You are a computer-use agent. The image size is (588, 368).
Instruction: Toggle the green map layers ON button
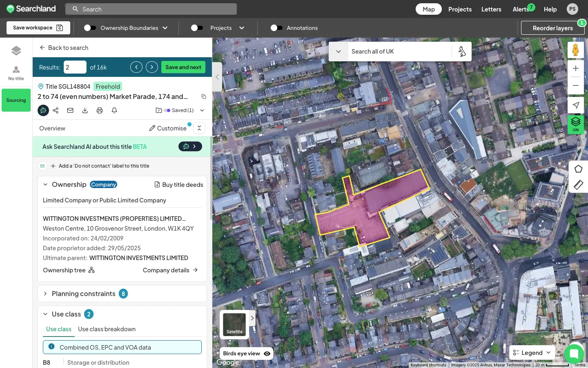click(575, 124)
